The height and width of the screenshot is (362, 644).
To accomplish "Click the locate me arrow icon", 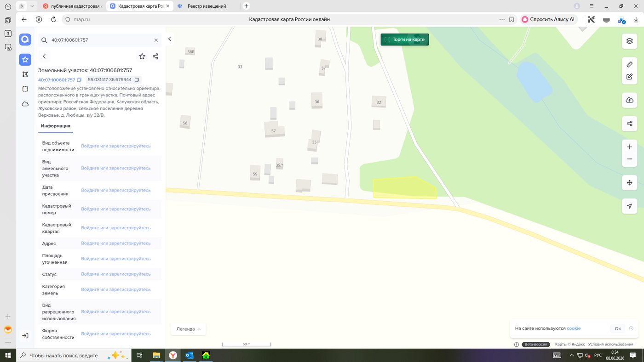I will 629,206.
